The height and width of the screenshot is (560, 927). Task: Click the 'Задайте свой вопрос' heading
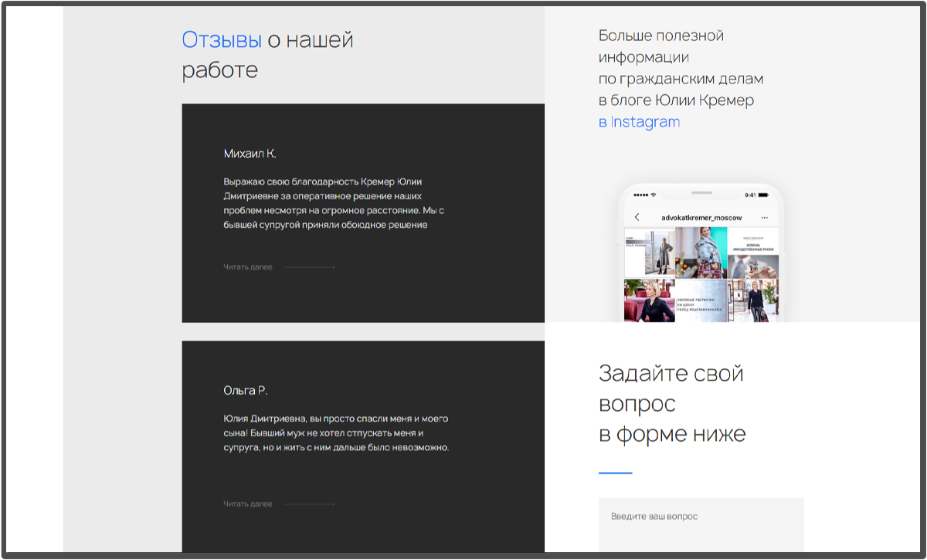[x=672, y=403]
